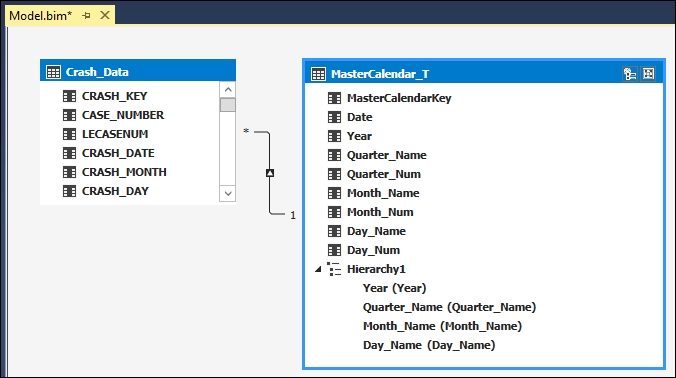The height and width of the screenshot is (378, 676).
Task: Click the Hierarchy1 icon
Action: [x=334, y=269]
